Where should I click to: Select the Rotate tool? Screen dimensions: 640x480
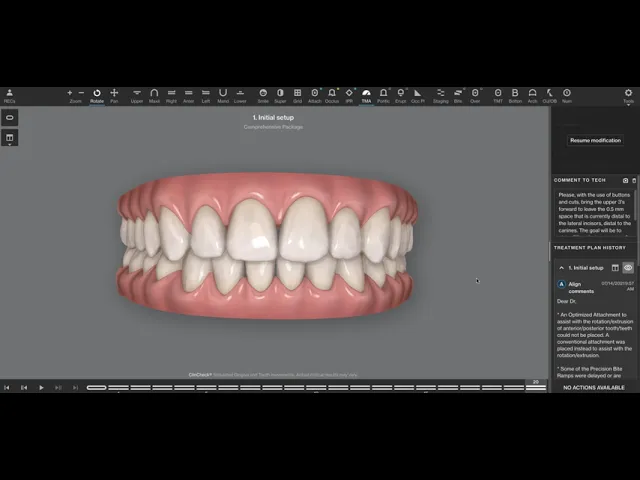(97, 96)
